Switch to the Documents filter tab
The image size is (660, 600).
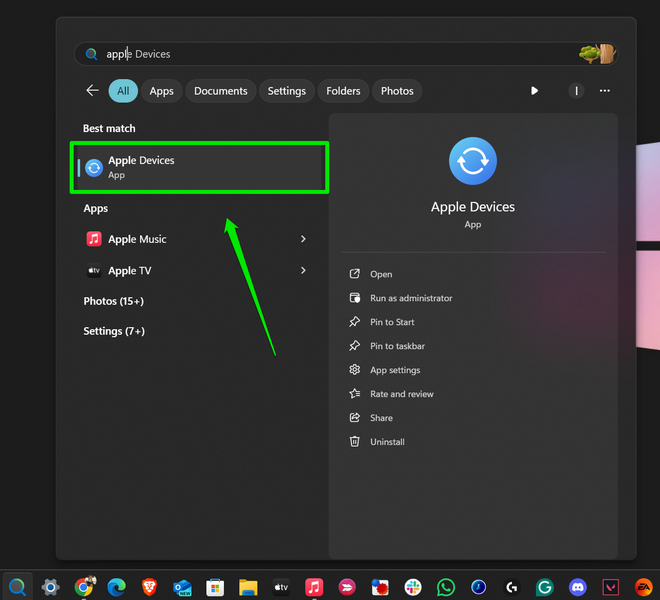tap(220, 91)
